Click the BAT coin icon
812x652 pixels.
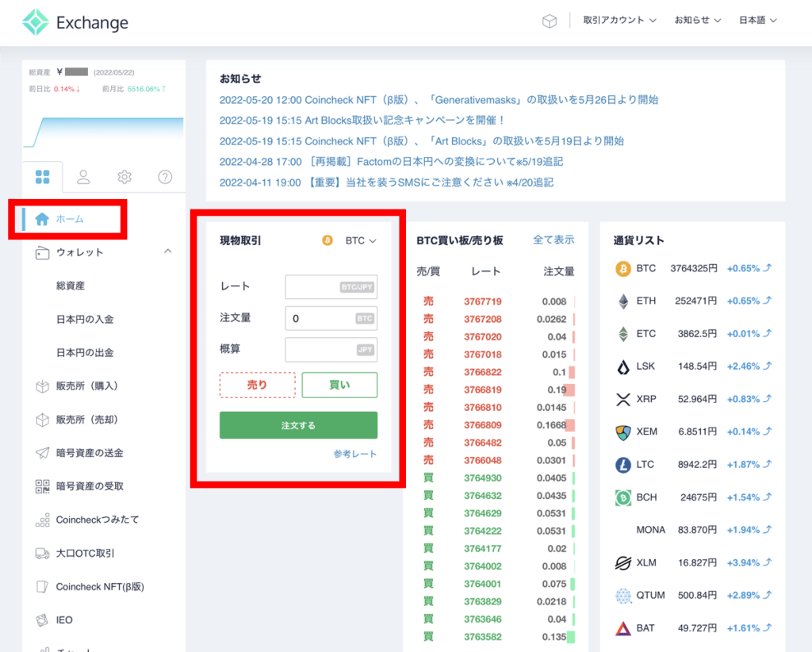(x=623, y=628)
